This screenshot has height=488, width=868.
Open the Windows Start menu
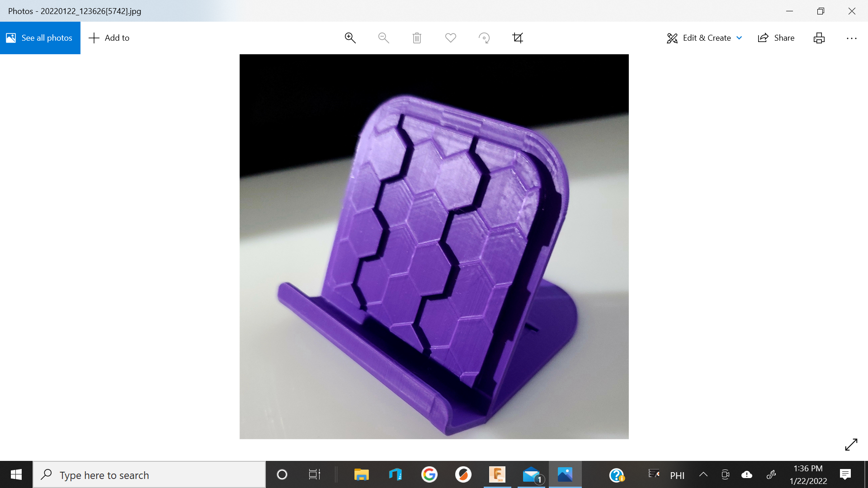(x=16, y=475)
